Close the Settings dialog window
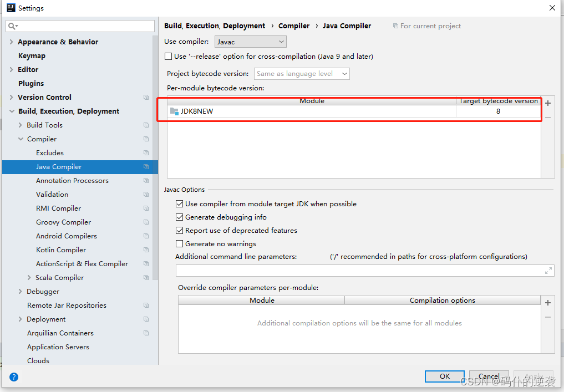This screenshot has height=392, width=564. click(x=552, y=8)
